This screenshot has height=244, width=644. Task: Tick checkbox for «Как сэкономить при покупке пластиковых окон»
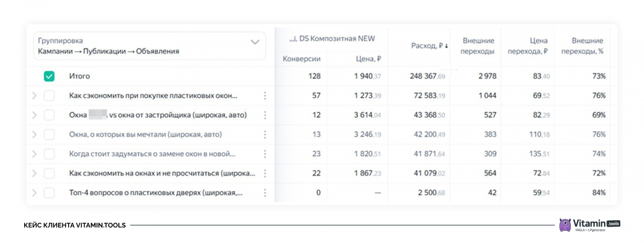(x=49, y=96)
